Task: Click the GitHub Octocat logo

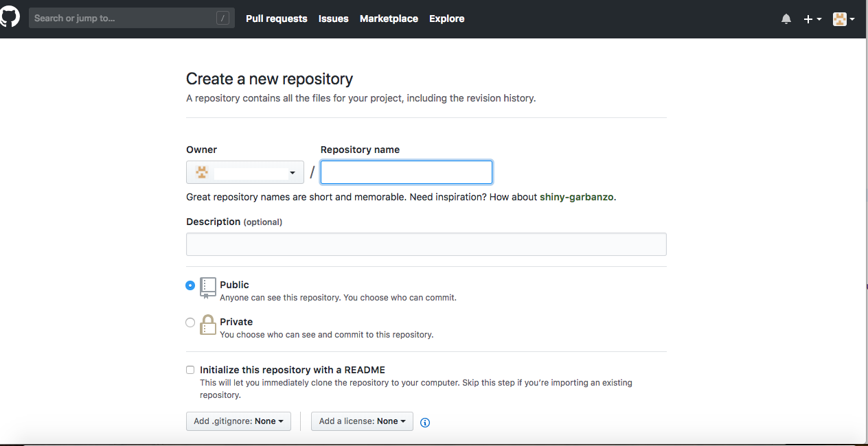Action: pos(10,18)
